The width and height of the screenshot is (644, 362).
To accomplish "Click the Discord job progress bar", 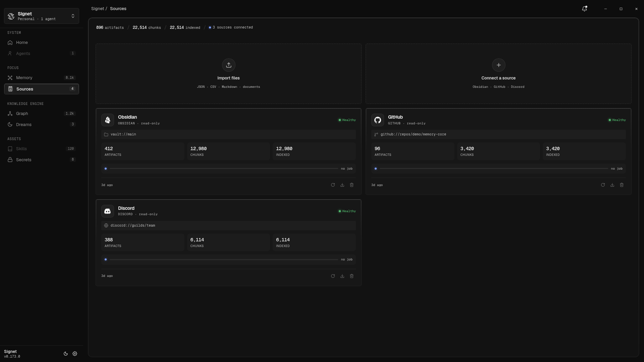I will (x=224, y=259).
